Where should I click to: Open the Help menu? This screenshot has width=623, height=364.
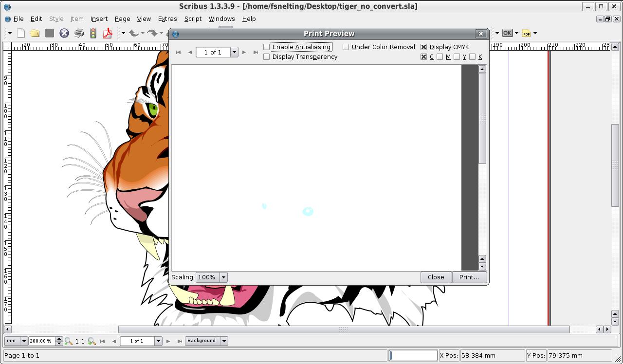click(249, 19)
